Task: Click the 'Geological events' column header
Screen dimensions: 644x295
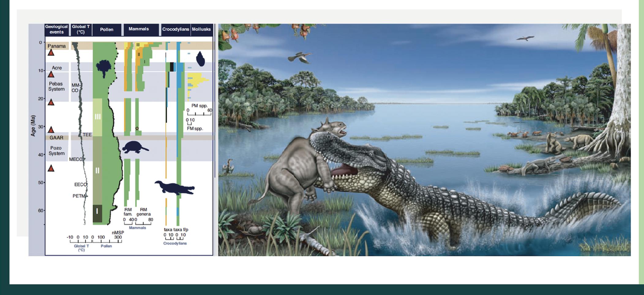Action: pyautogui.click(x=57, y=29)
